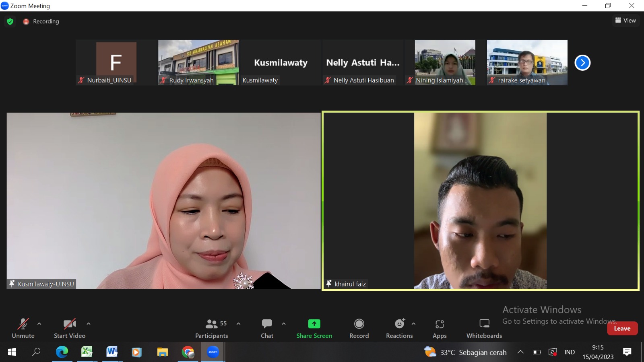Open the View layout menu
Image resolution: width=644 pixels, height=362 pixels.
[625, 20]
